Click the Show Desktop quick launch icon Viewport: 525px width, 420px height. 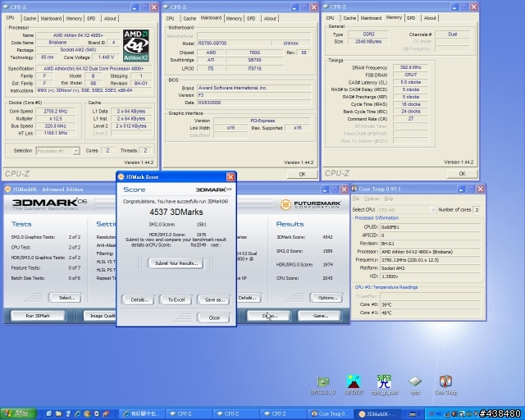tap(49, 414)
